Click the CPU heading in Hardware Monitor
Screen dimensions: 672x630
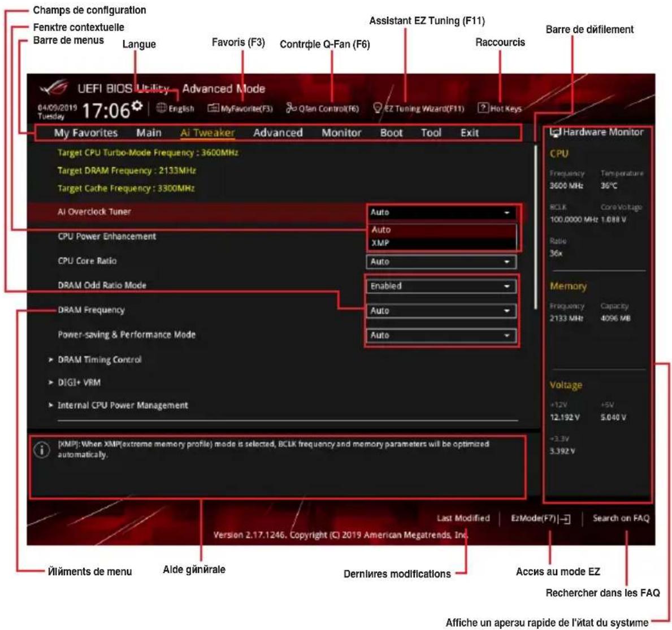coord(560,154)
